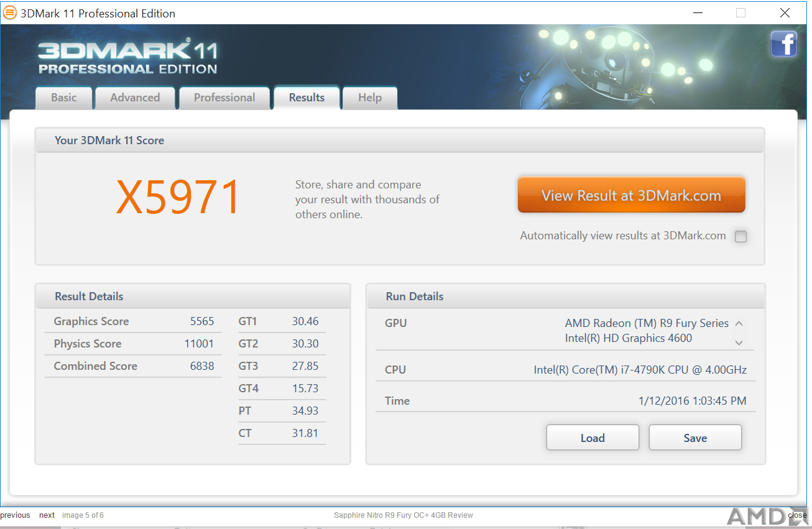Click the Save button
The image size is (812, 529).
[x=695, y=438]
